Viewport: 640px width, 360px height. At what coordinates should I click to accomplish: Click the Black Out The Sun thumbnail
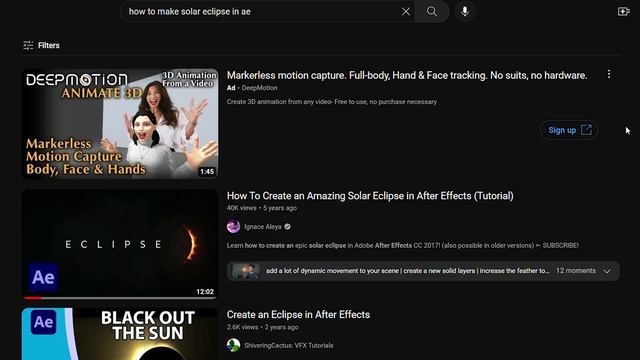tap(120, 334)
